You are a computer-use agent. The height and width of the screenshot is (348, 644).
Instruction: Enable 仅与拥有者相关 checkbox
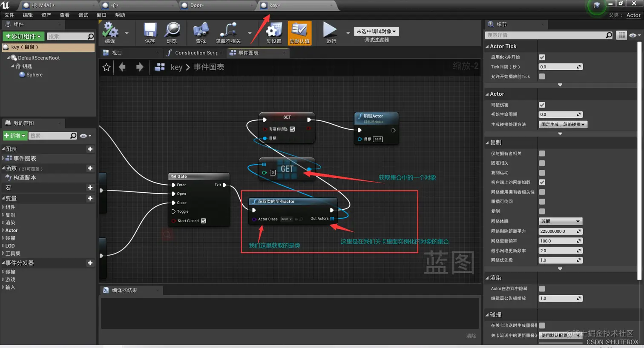click(542, 153)
